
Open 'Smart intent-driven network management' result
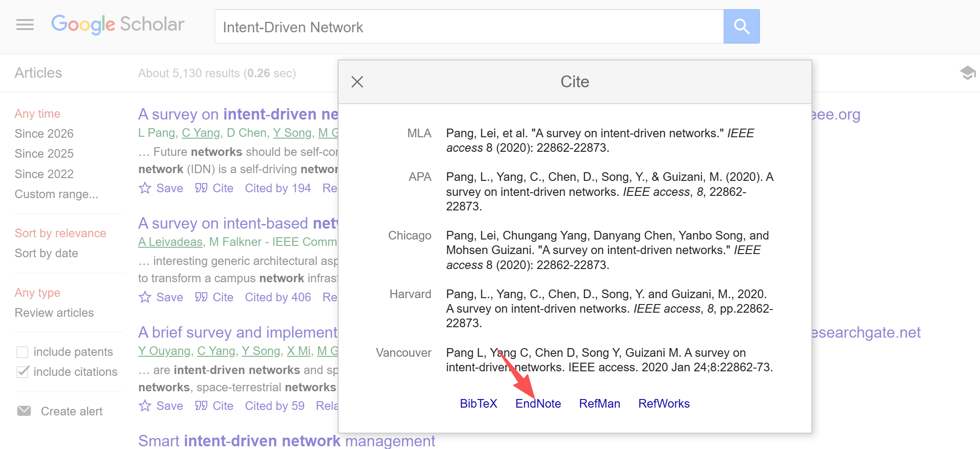(x=286, y=441)
